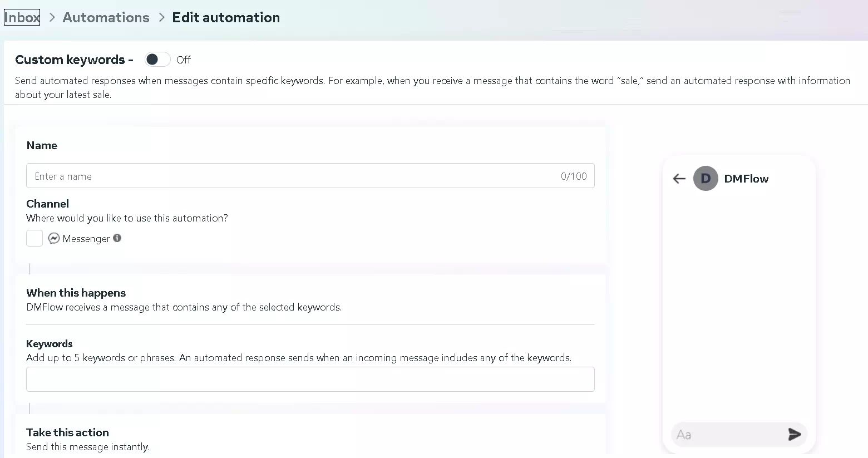Image resolution: width=868 pixels, height=458 pixels.
Task: Click the info icon next to Messenger
Action: pos(117,238)
